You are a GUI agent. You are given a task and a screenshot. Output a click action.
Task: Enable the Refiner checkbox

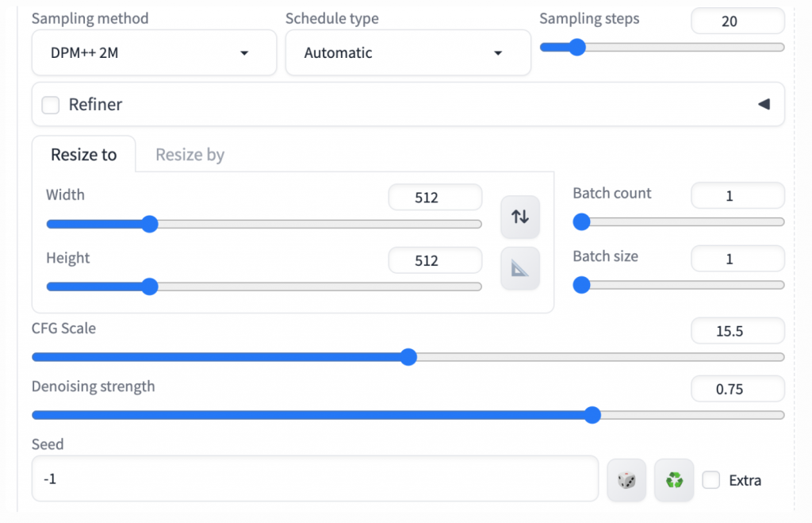51,105
